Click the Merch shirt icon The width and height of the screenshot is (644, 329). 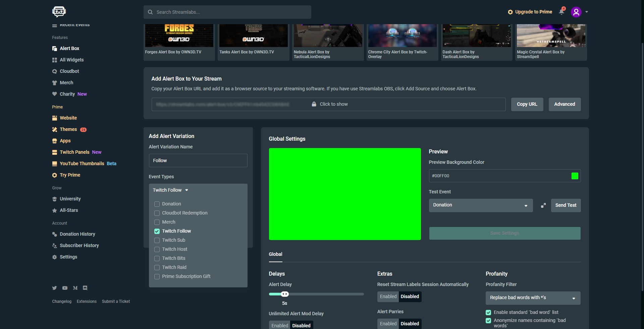coord(55,83)
